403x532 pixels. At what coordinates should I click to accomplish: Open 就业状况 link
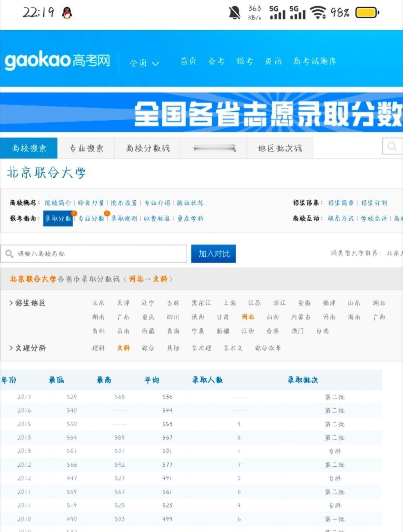pos(190,203)
